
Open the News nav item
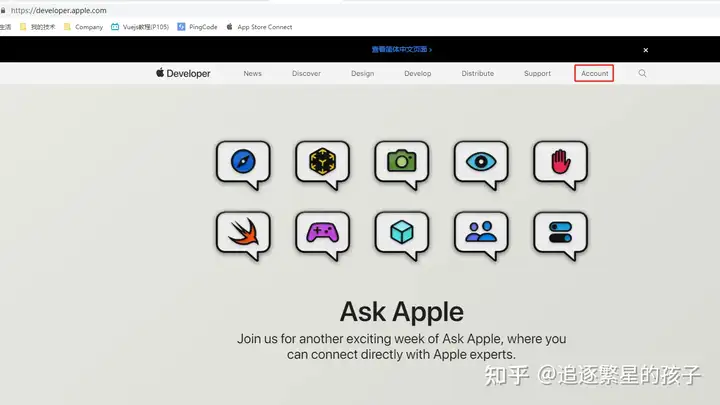tap(253, 73)
